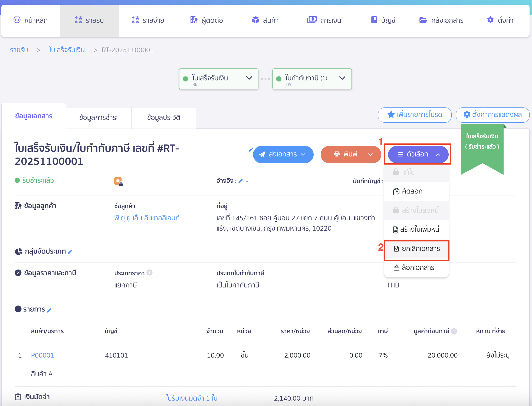532x406 pixels.
Task: Click the orange attachment icon near payment status
Action: (118, 181)
